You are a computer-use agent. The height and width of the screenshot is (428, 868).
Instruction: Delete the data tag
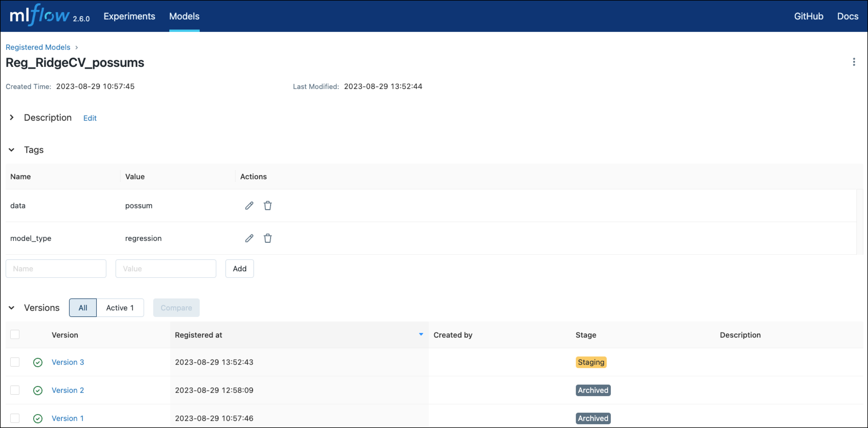pyautogui.click(x=268, y=205)
